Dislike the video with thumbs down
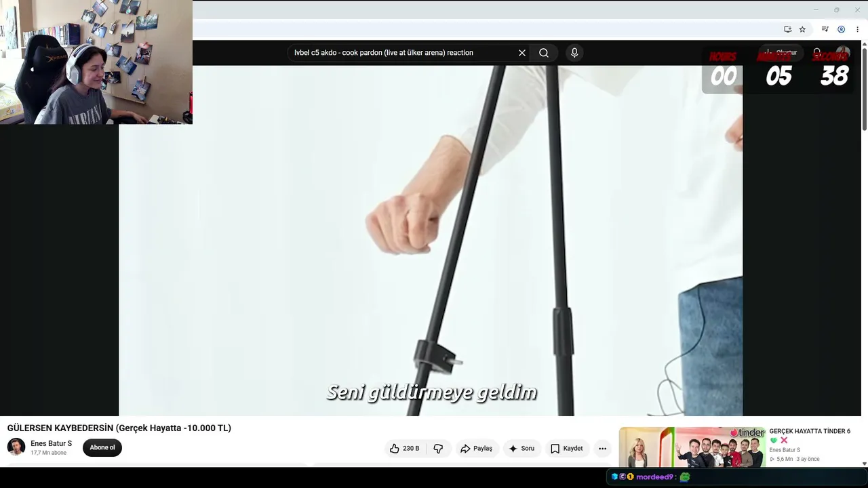This screenshot has width=868, height=488. coord(438,449)
